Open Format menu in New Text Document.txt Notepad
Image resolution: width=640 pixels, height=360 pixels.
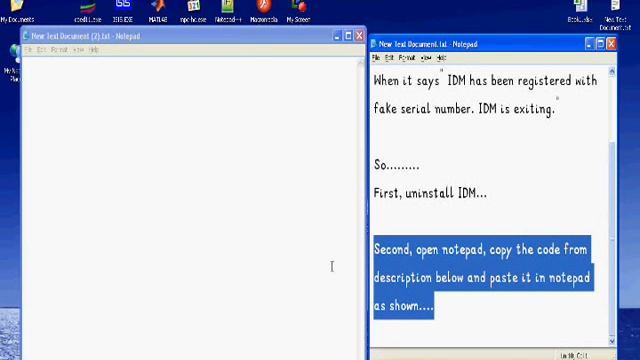tap(407, 58)
